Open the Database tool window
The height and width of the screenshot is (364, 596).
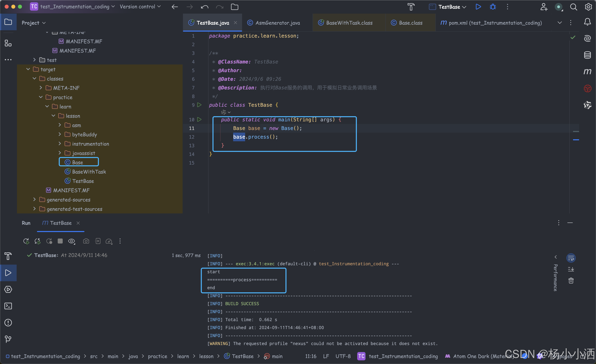click(x=587, y=55)
